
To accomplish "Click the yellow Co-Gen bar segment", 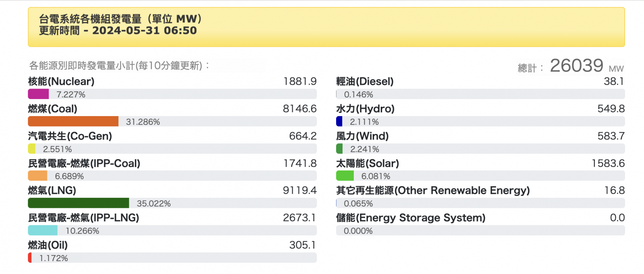I will pos(32,149).
